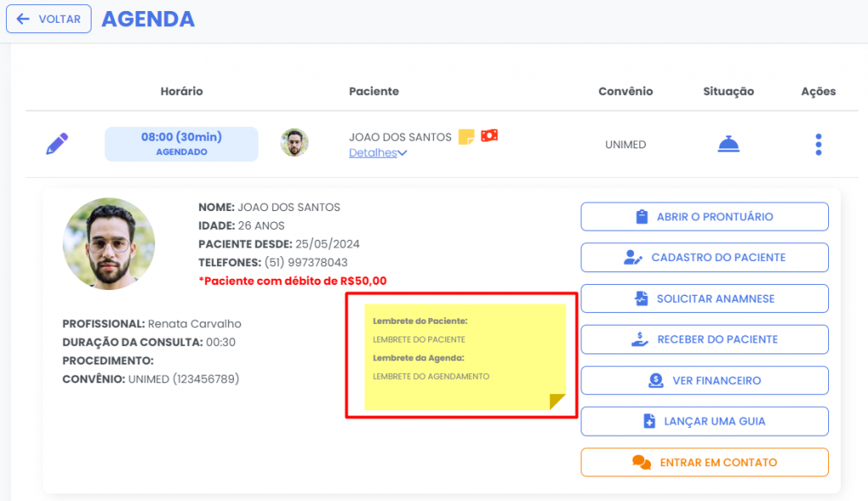Image resolution: width=868 pixels, height=501 pixels.
Task: Click Lançar uma Guia button
Action: (704, 421)
